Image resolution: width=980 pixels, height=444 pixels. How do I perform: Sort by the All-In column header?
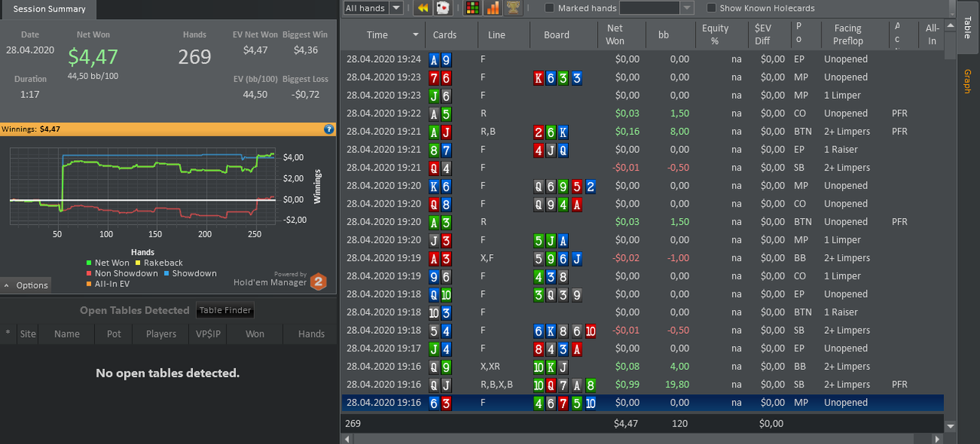coord(932,34)
